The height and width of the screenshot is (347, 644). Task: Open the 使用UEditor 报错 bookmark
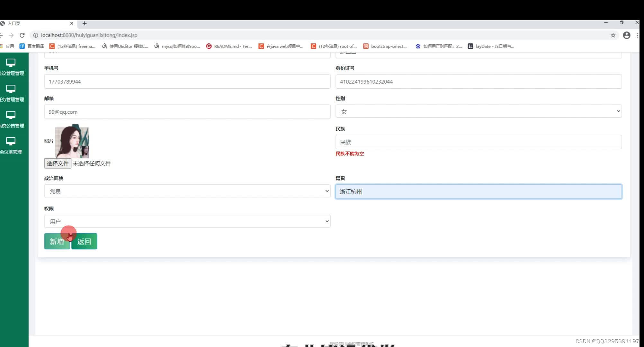[x=125, y=46]
